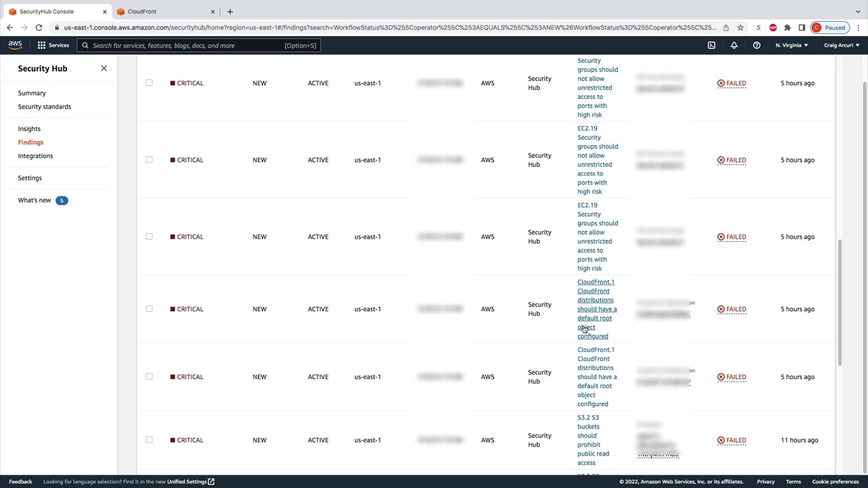
Task: Close the CloudFront browser tab
Action: tap(213, 12)
